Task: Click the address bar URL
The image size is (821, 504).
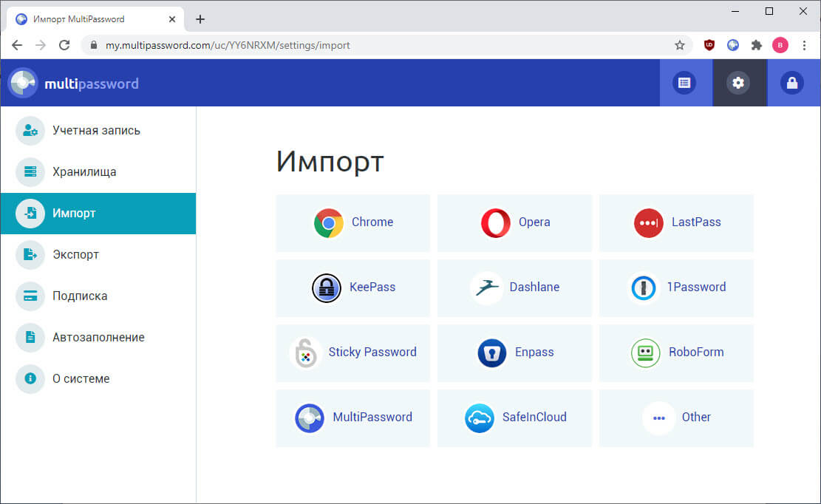Action: [228, 46]
